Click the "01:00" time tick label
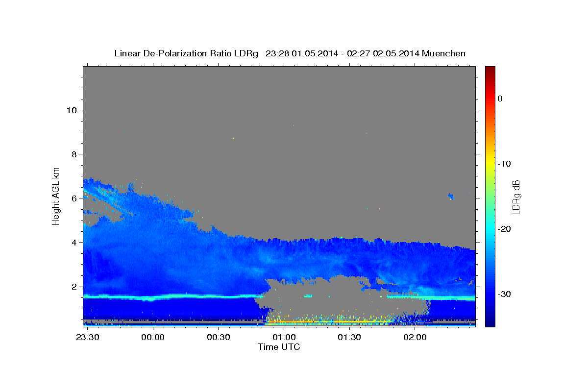Screen dimensions: 588x392 coord(284,337)
